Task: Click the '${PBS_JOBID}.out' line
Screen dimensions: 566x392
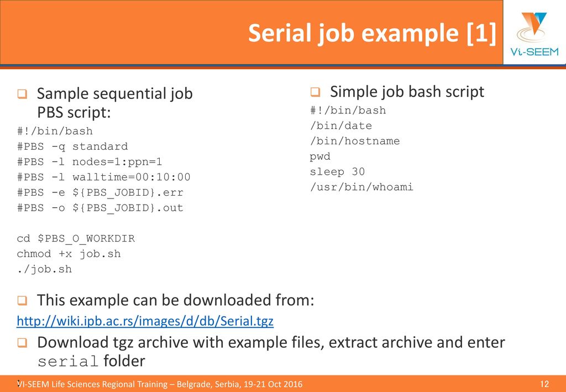Action: (100, 208)
